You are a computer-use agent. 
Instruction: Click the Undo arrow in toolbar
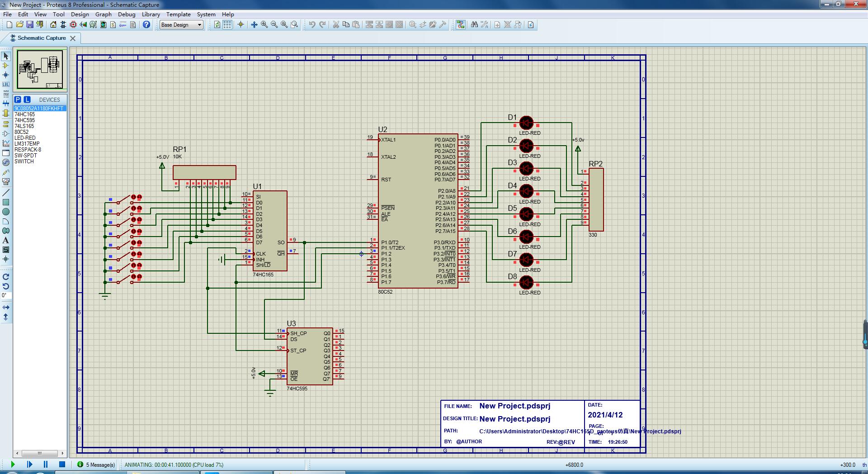click(x=312, y=25)
